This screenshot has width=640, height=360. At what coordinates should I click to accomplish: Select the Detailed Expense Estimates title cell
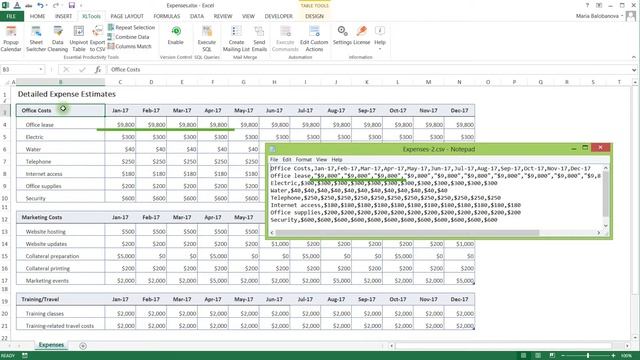(67, 94)
